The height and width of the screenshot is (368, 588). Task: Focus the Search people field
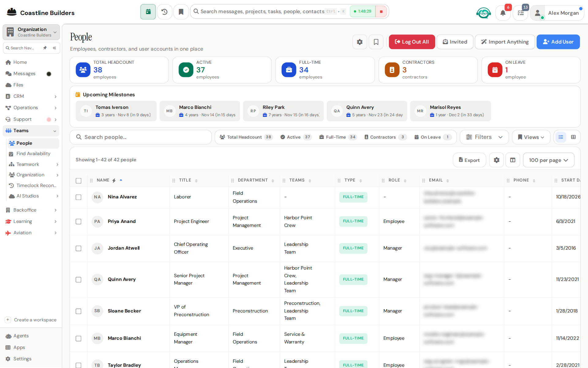tap(141, 137)
